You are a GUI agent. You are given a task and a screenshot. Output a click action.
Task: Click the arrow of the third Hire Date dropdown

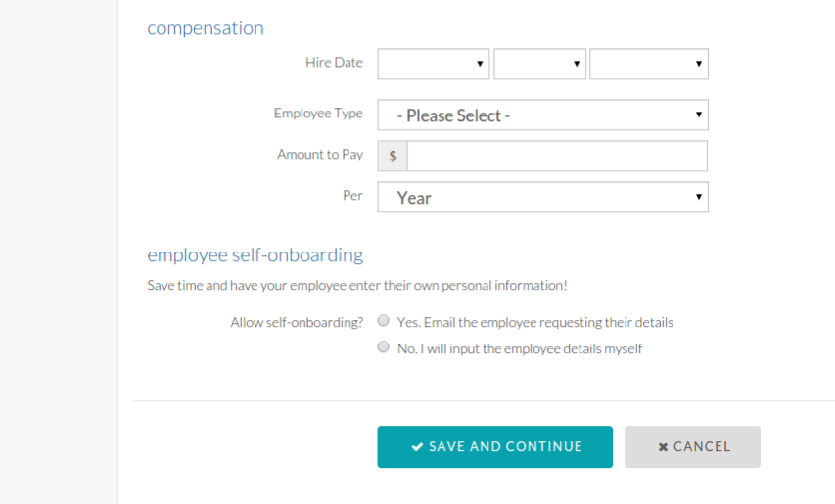[x=699, y=64]
